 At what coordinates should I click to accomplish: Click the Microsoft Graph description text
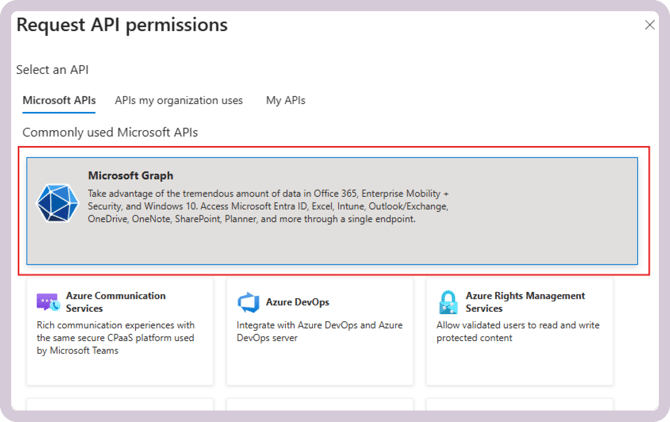[268, 205]
